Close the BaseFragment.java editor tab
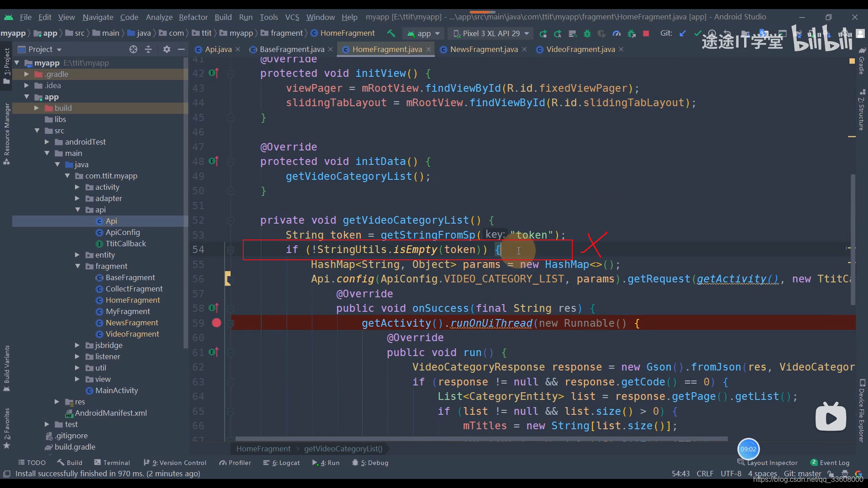Screen dimensions: 868x488 point(330,49)
